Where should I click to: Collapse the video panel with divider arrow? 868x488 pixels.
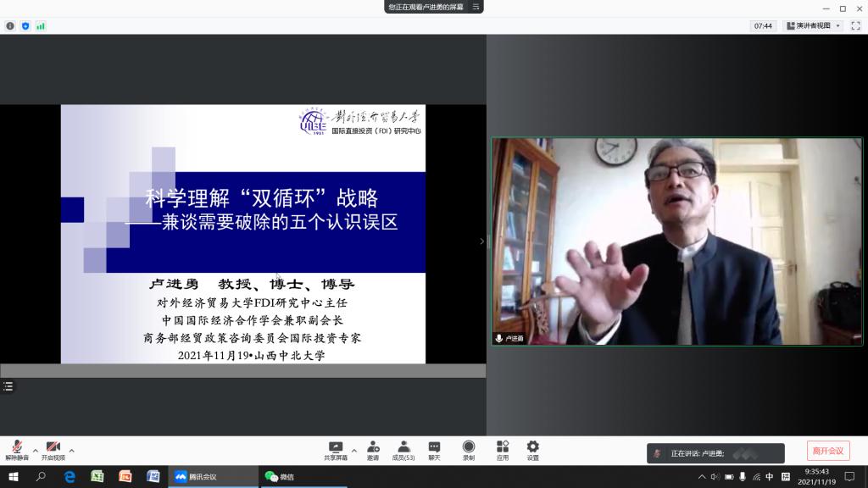482,241
